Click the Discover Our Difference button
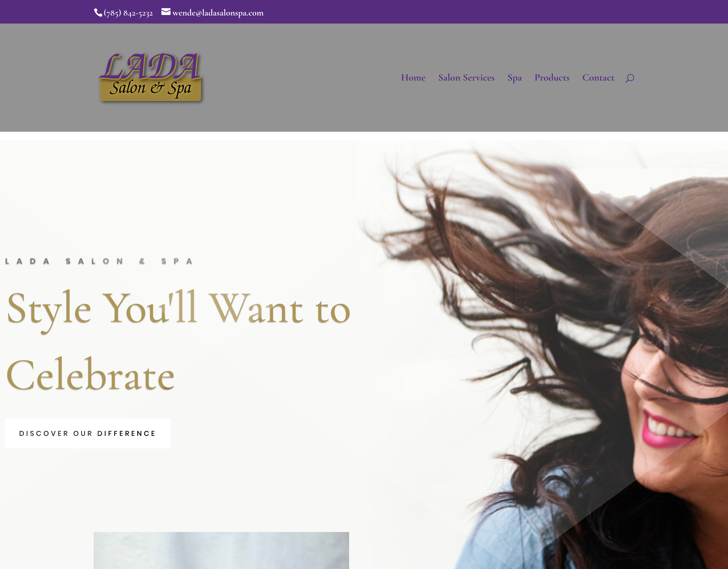728x569 pixels. tap(88, 433)
